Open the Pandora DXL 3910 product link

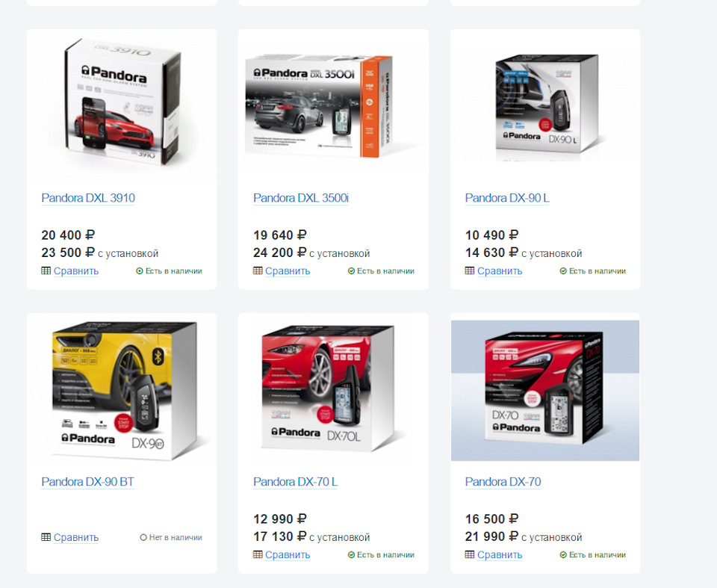coord(88,198)
